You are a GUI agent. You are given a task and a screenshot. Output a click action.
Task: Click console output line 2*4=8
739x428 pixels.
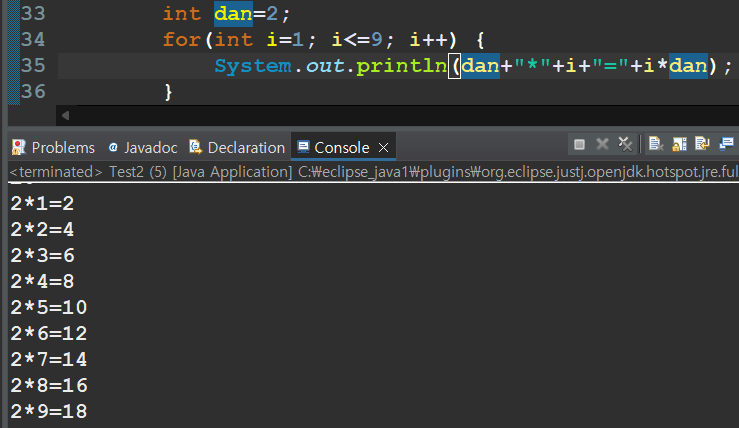tap(42, 281)
